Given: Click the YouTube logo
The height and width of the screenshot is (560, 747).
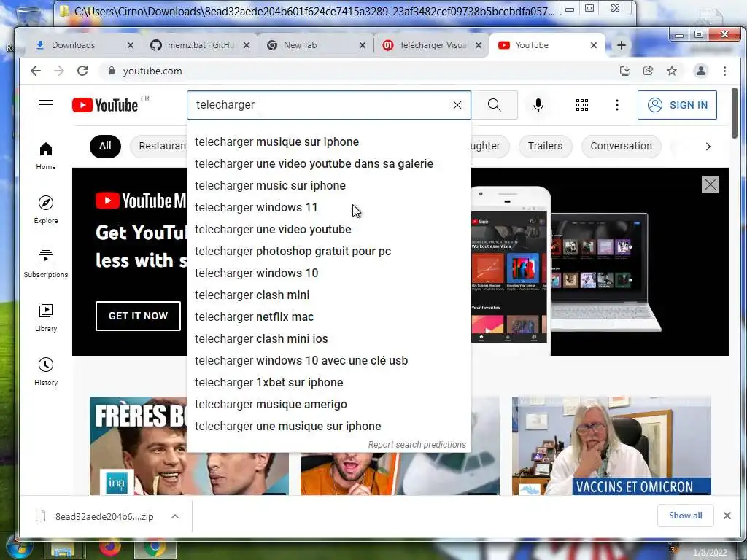Looking at the screenshot, I should click(105, 105).
